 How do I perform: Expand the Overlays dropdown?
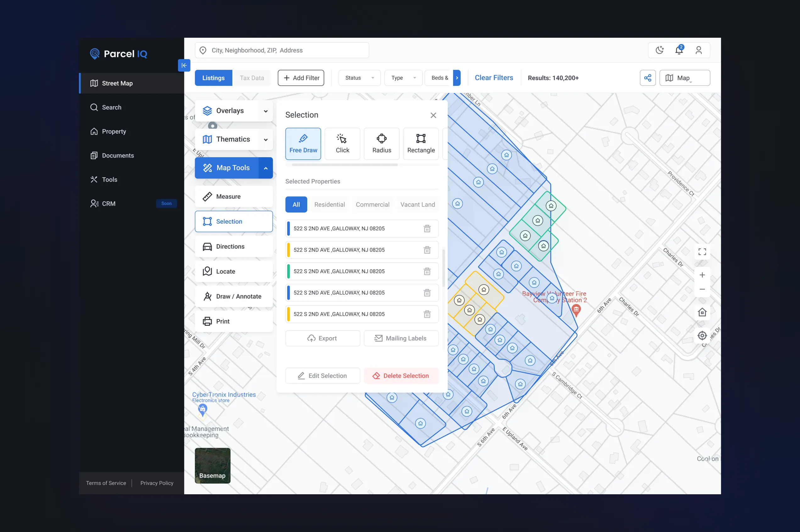click(266, 111)
